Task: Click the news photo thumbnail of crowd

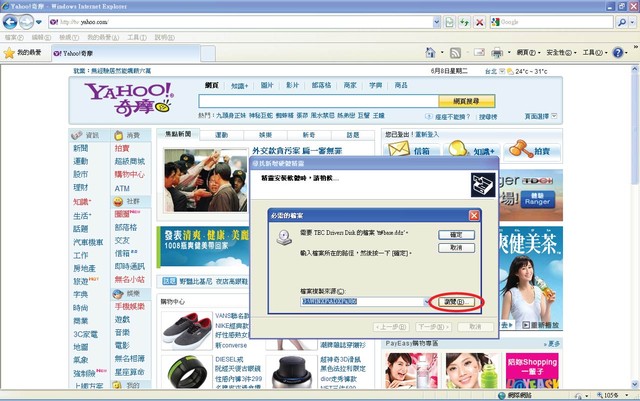Action: click(206, 180)
